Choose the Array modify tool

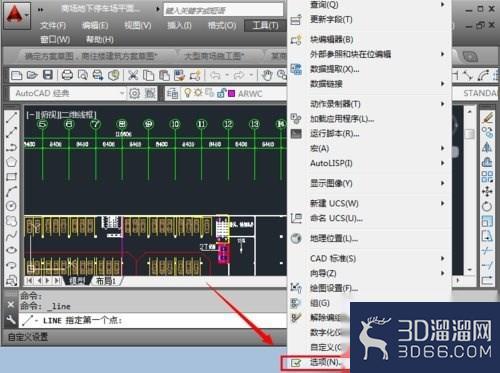click(487, 177)
